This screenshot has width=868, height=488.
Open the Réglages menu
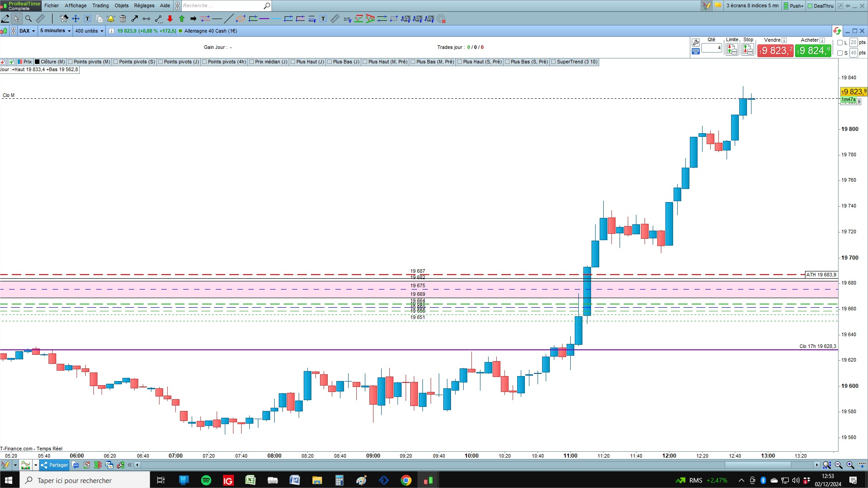coord(144,5)
